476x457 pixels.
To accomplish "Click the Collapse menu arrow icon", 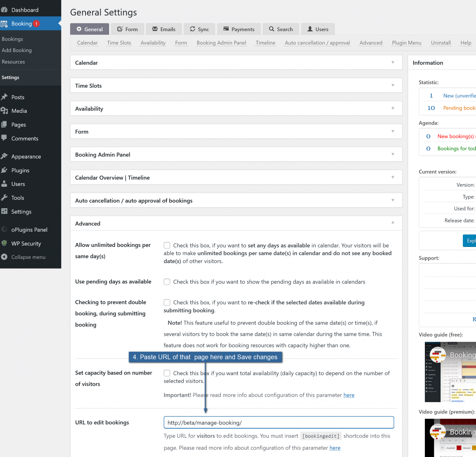I will [4, 257].
